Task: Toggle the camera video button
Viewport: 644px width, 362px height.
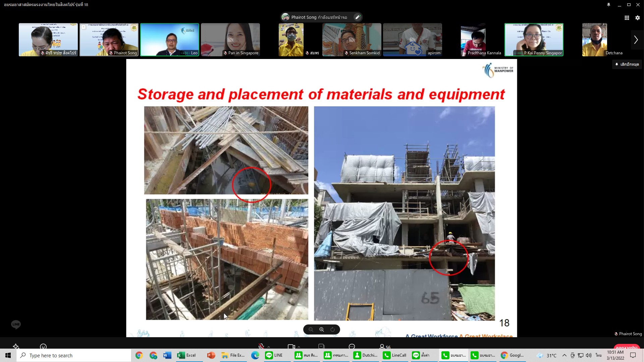Action: click(291, 347)
